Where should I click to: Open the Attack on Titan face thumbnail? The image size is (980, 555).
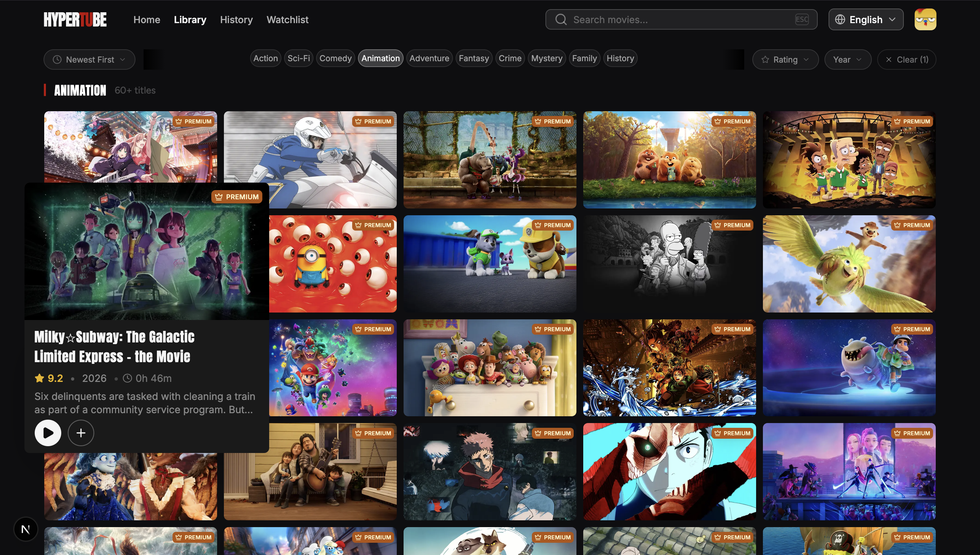pyautogui.click(x=669, y=472)
